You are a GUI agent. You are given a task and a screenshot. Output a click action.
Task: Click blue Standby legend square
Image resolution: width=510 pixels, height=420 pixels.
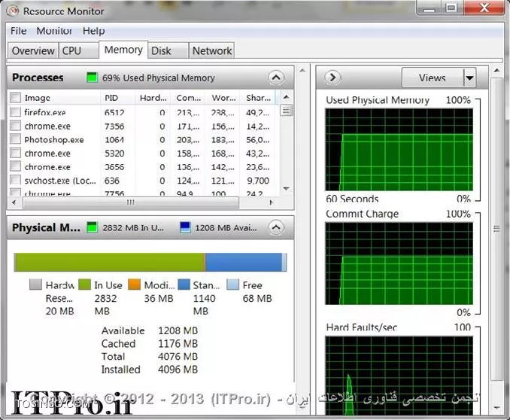point(184,285)
